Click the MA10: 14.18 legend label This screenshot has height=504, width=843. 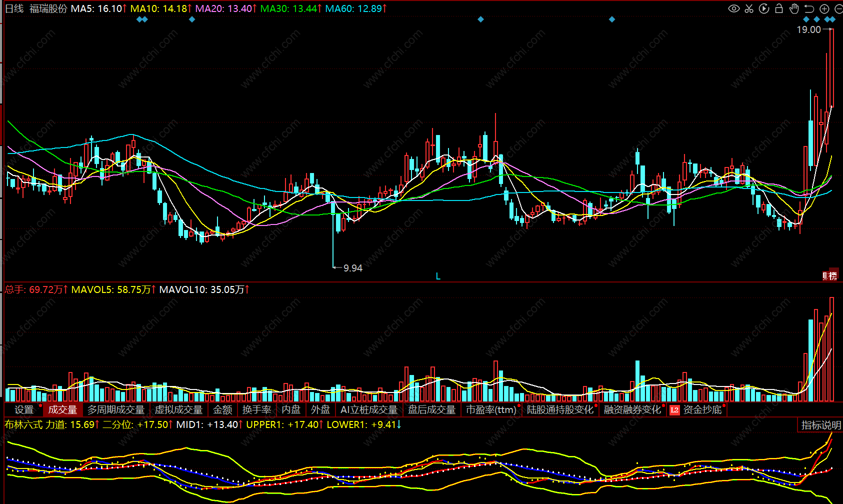point(161,8)
